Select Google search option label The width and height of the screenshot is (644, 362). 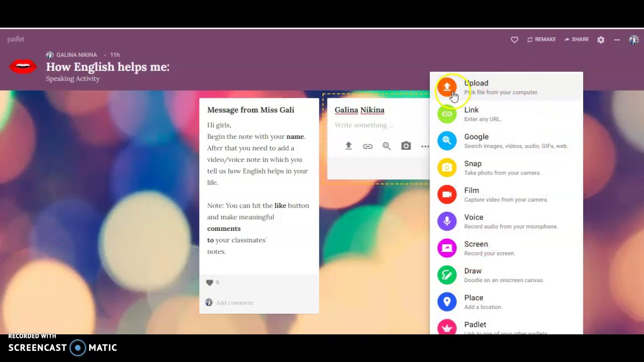point(476,137)
